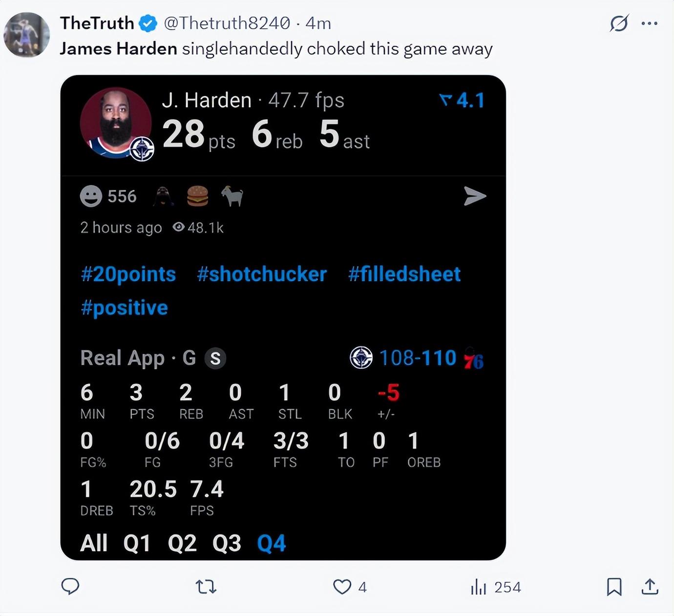
Task: Repost this tweet
Action: (x=206, y=586)
